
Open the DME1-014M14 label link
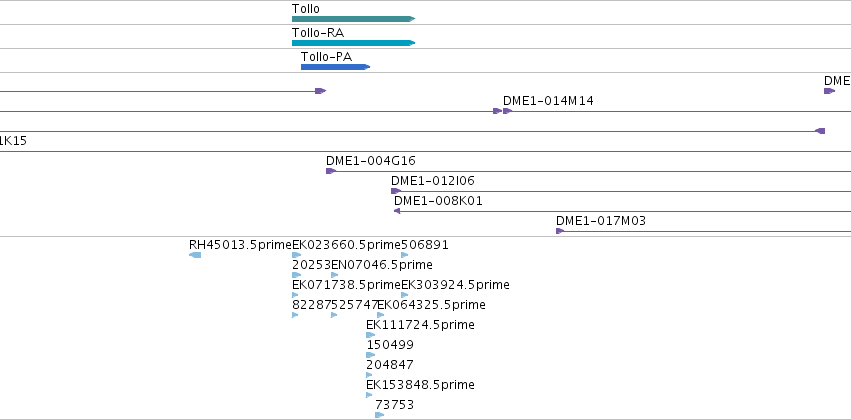click(x=548, y=101)
